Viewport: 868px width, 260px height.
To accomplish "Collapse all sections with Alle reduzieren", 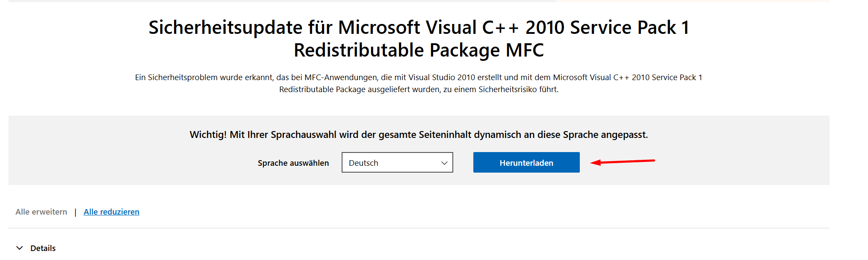I will 111,212.
